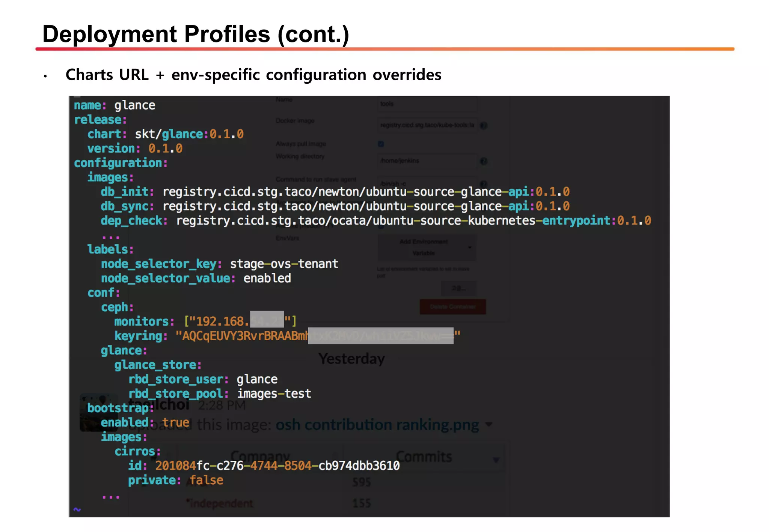Click the Commits column header
Viewport: 769px width, 532px height.
[x=424, y=457]
